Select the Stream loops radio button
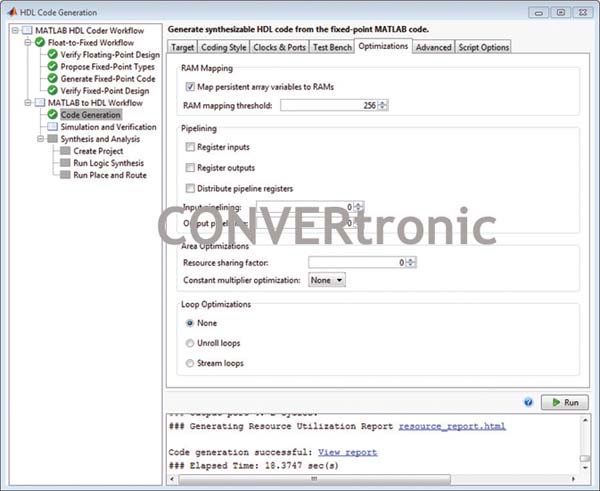 190,363
